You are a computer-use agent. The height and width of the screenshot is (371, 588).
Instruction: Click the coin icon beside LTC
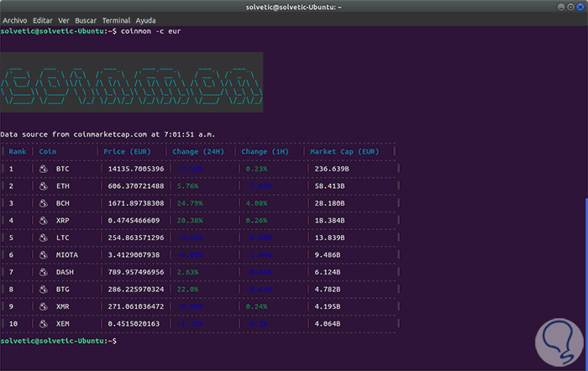[x=43, y=238]
